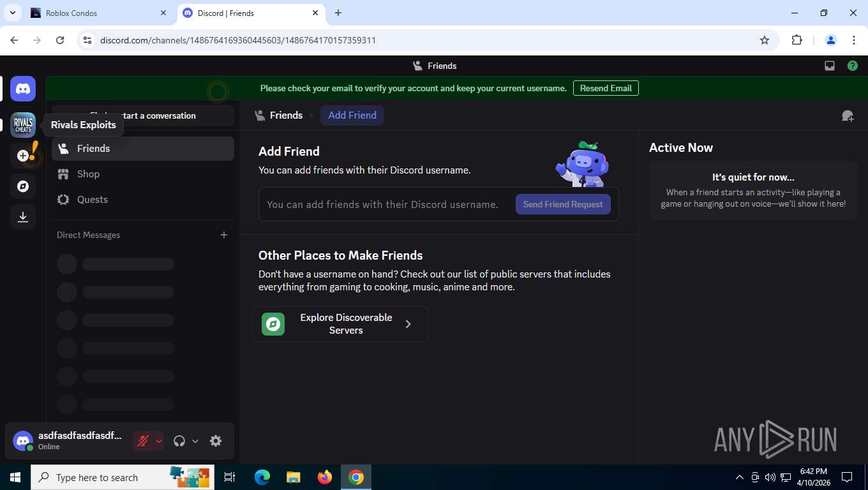Create a DM with plus icon
Screen dimensions: 868x490
[x=224, y=235]
